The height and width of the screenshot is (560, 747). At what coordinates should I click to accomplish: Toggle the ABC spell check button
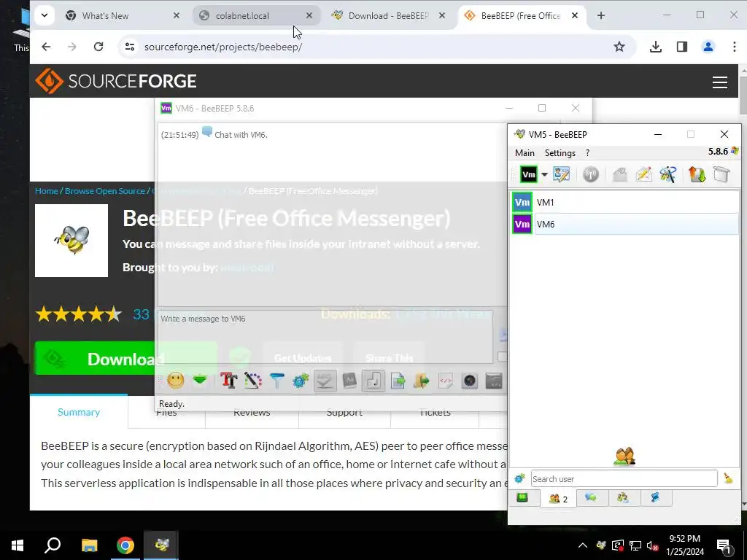click(x=325, y=381)
